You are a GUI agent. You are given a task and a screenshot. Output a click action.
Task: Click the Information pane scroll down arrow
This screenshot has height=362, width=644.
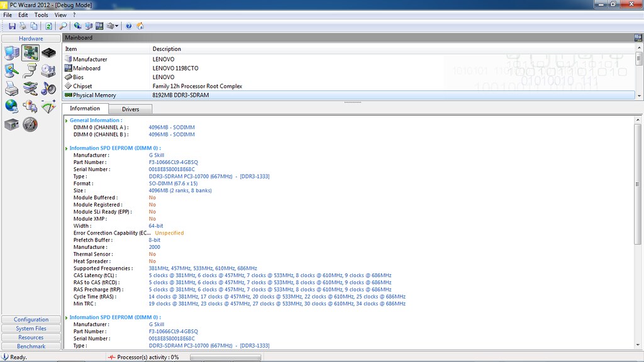click(638, 345)
